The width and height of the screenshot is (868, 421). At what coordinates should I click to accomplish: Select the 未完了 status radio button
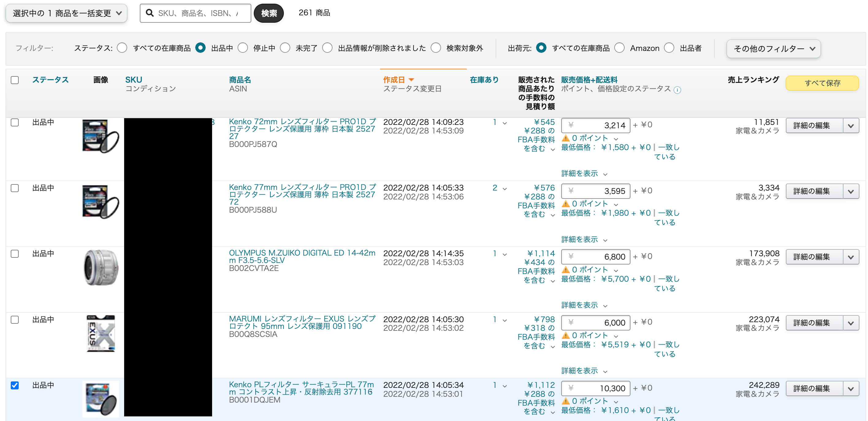tap(285, 48)
